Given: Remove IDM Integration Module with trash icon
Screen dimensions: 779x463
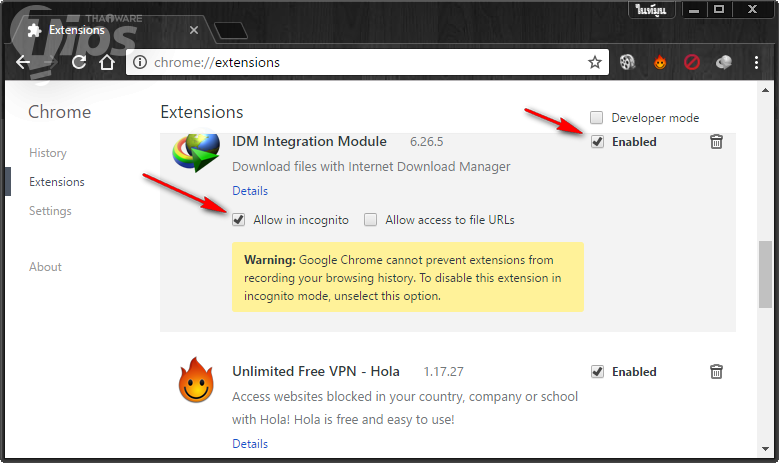Looking at the screenshot, I should (716, 142).
